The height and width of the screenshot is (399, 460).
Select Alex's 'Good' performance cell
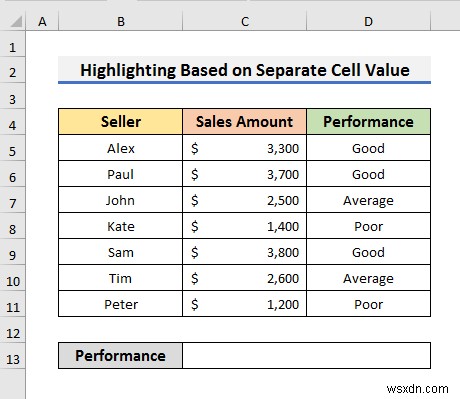click(368, 148)
